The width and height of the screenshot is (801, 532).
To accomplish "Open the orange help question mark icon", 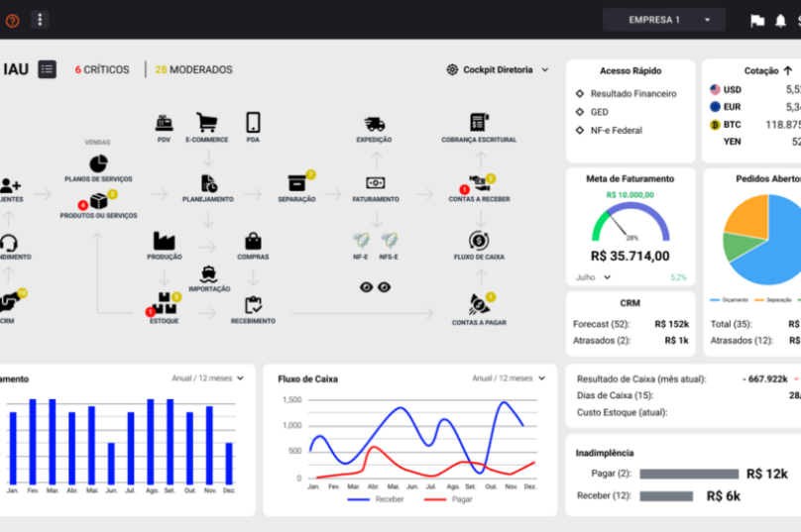I will coord(12,21).
